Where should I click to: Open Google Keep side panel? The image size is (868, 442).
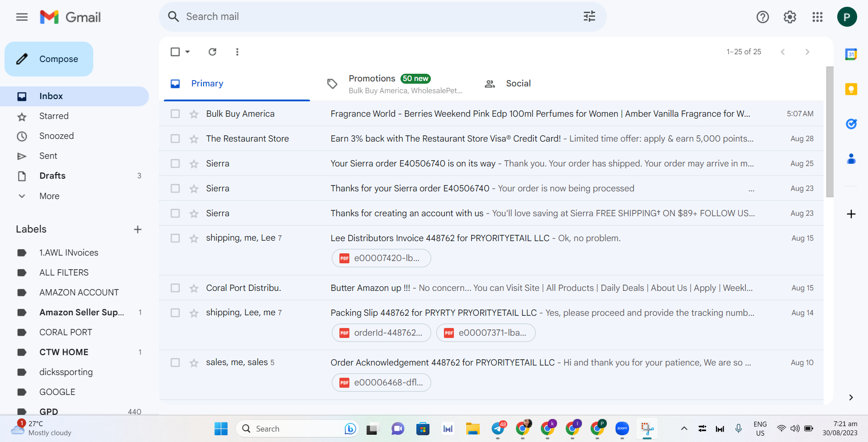pyautogui.click(x=851, y=89)
